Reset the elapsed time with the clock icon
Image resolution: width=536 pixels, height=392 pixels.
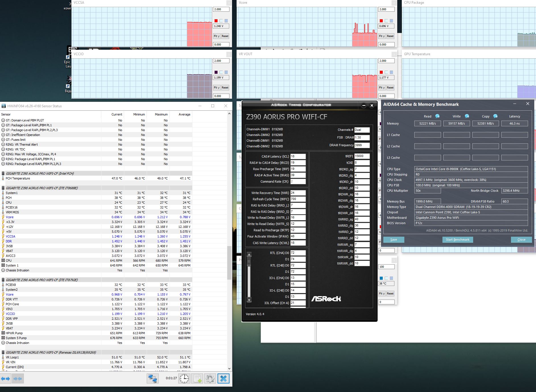[184, 379]
